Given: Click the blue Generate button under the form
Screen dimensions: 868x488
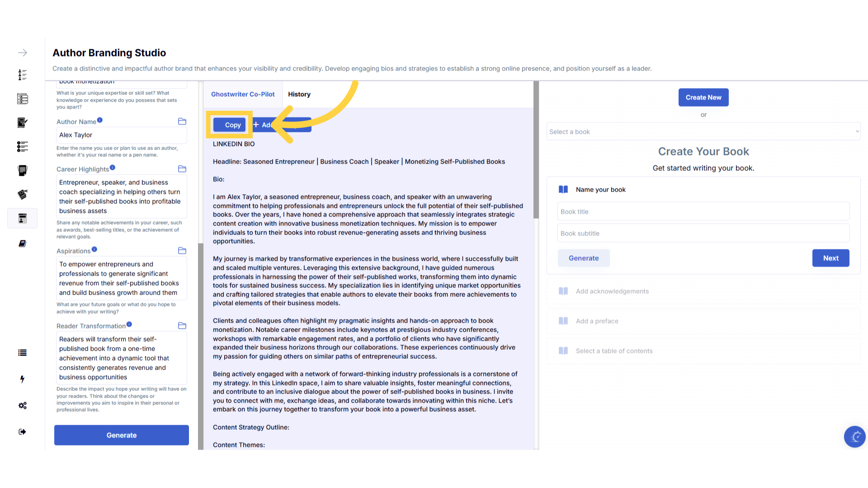Looking at the screenshot, I should (122, 435).
